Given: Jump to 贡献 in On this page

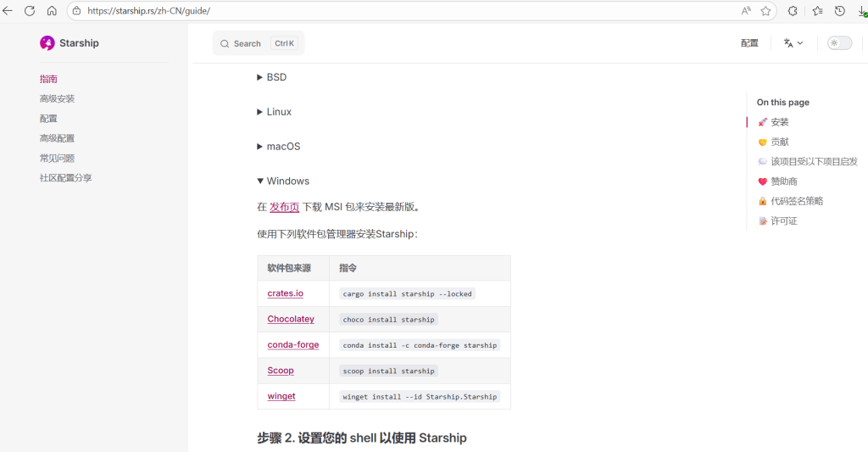Looking at the screenshot, I should point(774,142).
